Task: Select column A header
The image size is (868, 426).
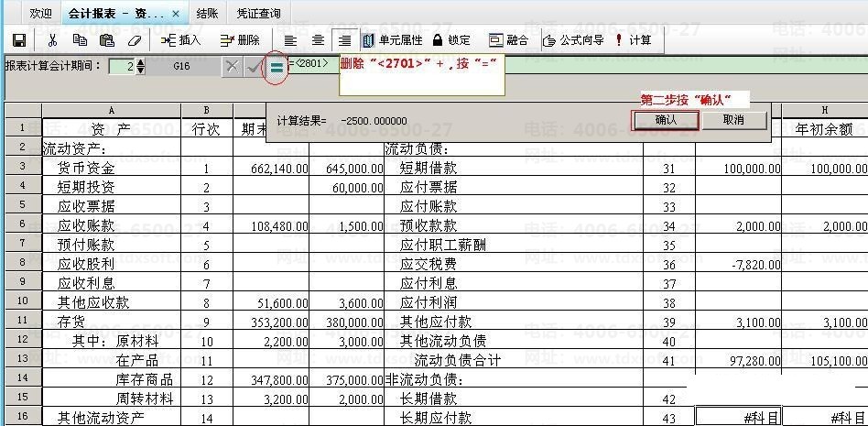Action: pos(112,111)
